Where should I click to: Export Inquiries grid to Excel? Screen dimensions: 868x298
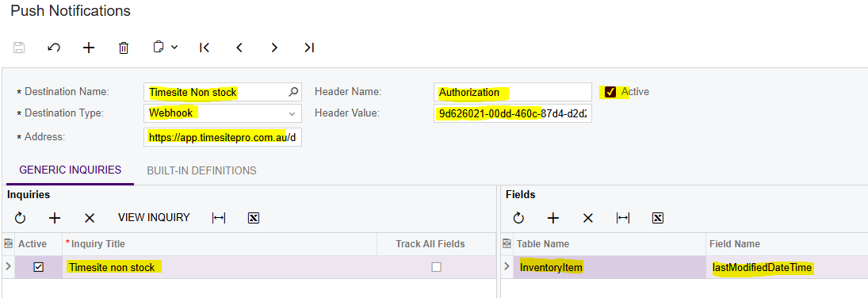[254, 218]
